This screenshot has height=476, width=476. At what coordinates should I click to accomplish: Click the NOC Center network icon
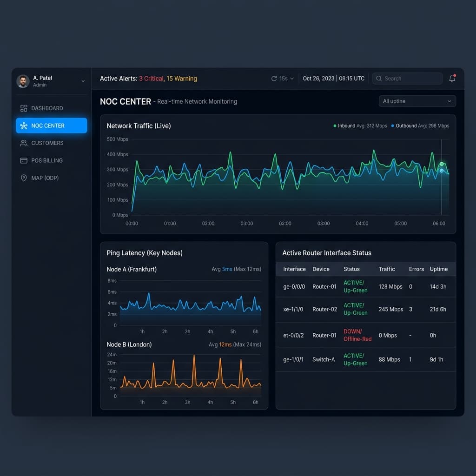click(24, 126)
